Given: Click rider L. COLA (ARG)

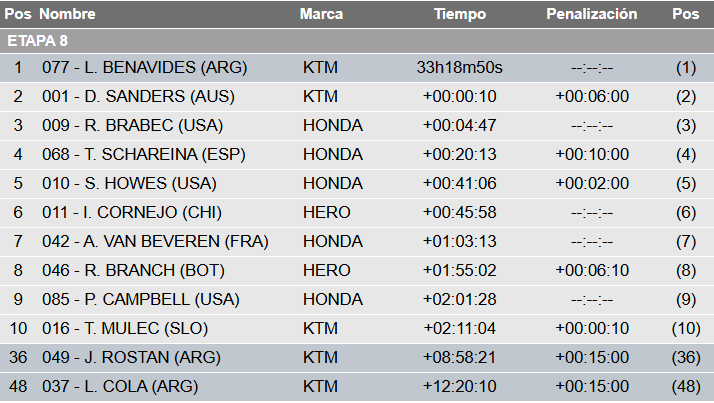Looking at the screenshot, I should click(x=120, y=386).
